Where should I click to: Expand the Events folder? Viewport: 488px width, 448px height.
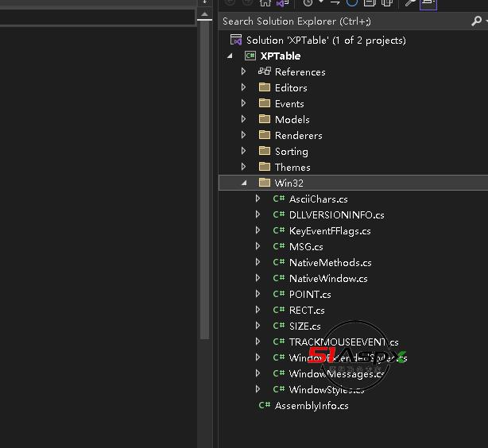[x=244, y=103]
